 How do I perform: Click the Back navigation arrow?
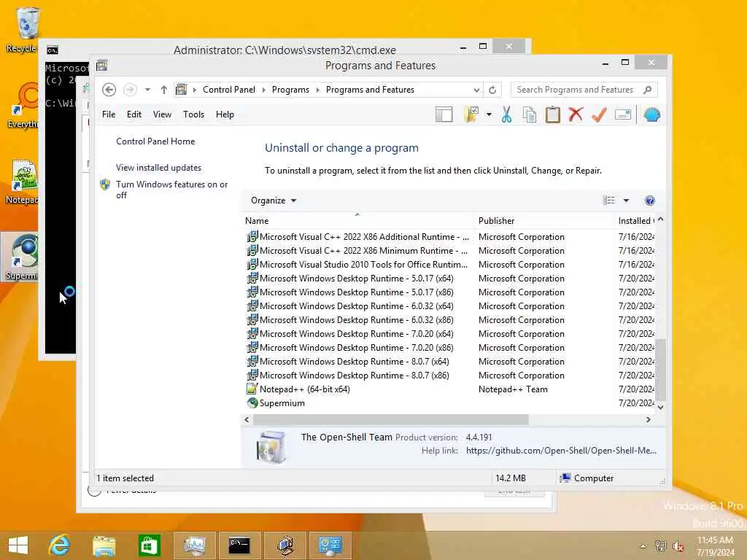109,90
